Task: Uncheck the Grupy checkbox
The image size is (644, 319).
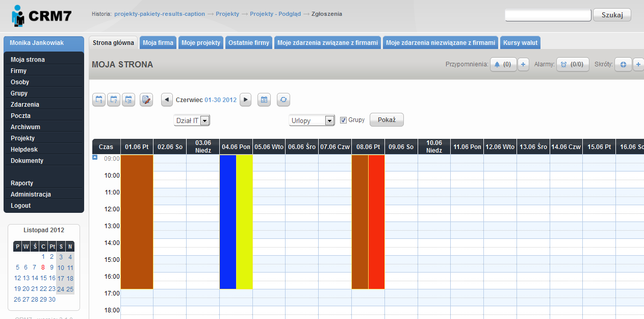Action: click(x=343, y=120)
